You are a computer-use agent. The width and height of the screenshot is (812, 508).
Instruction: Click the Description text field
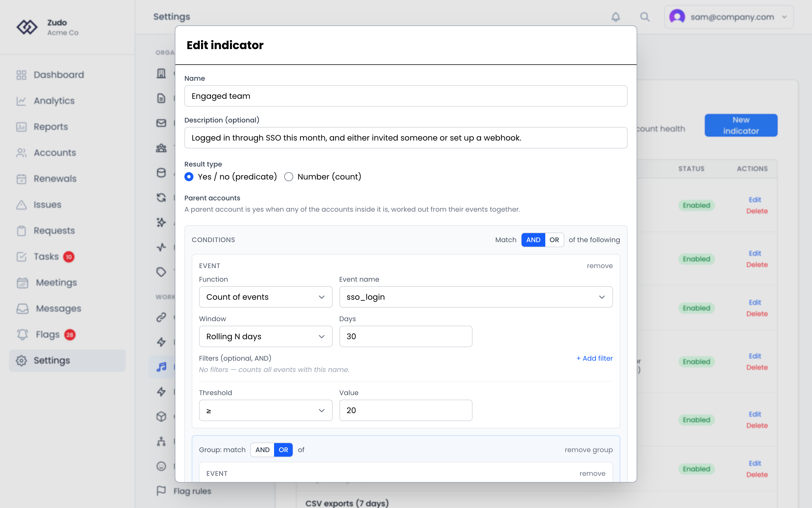[406, 138]
